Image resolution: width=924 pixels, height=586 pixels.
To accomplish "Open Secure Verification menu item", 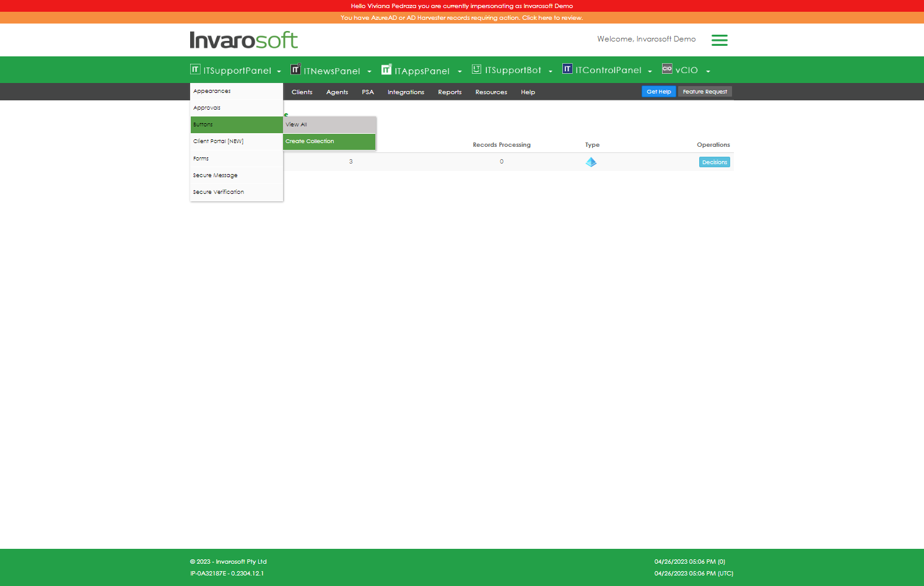I will (237, 192).
